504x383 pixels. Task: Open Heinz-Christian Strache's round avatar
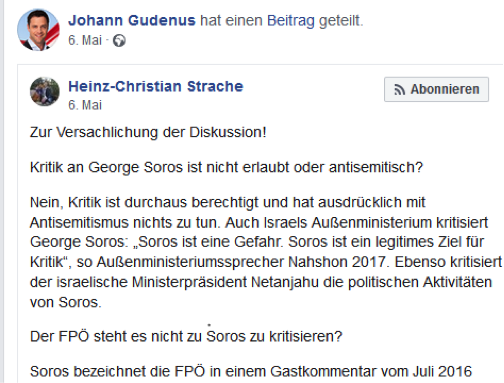(x=45, y=92)
